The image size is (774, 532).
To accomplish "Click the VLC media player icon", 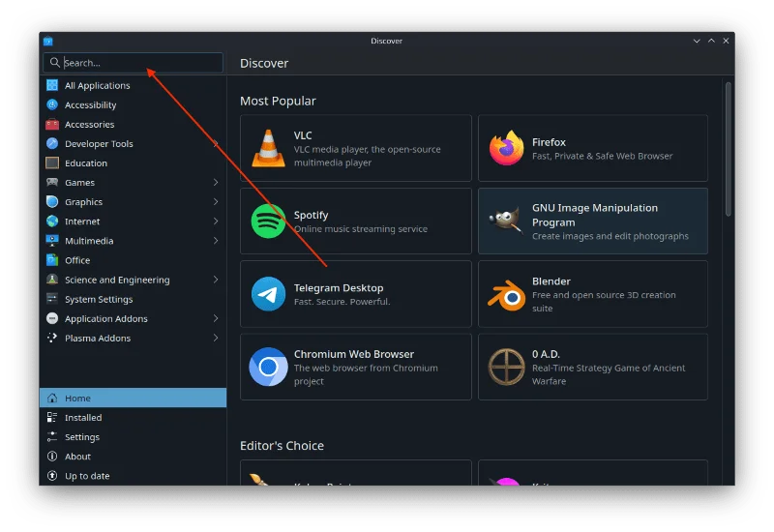I will 268,148.
